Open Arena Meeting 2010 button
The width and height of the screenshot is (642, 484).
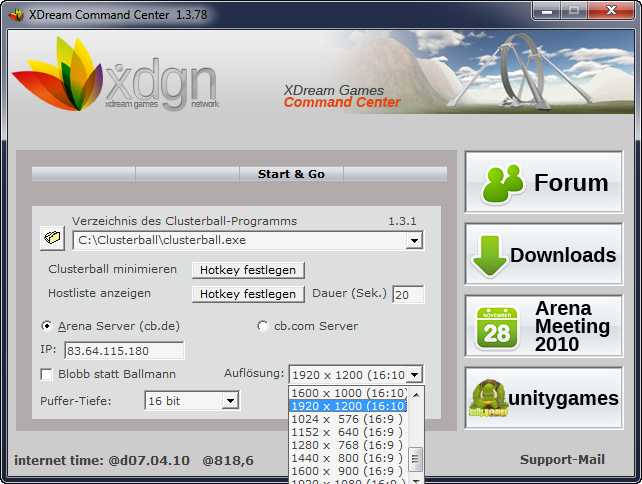[x=544, y=326]
